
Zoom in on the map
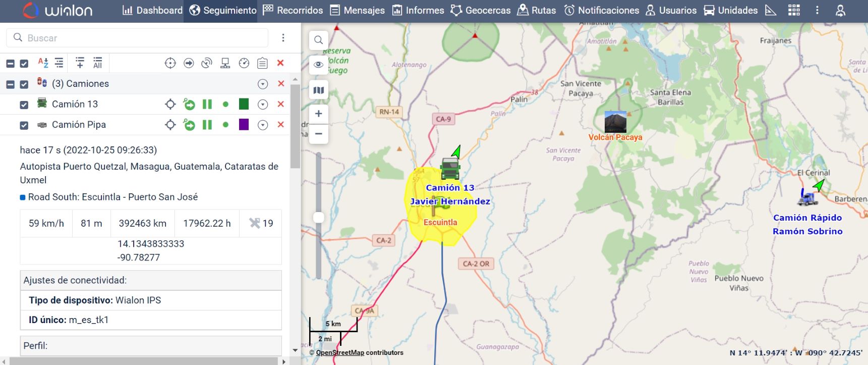[x=318, y=114]
